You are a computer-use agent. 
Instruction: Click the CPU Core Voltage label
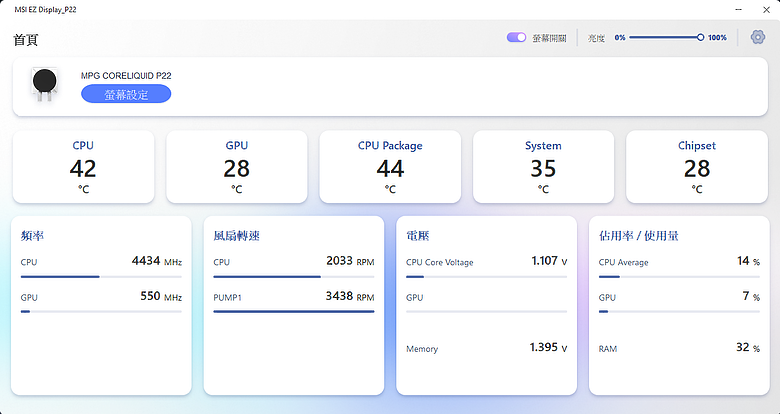tap(440, 262)
